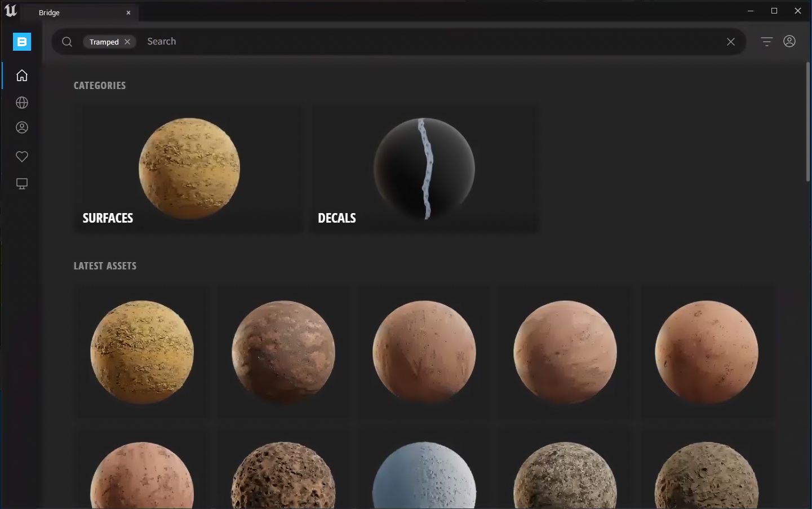Image resolution: width=812 pixels, height=509 pixels.
Task: Select the Bridge tab title
Action: [49, 12]
